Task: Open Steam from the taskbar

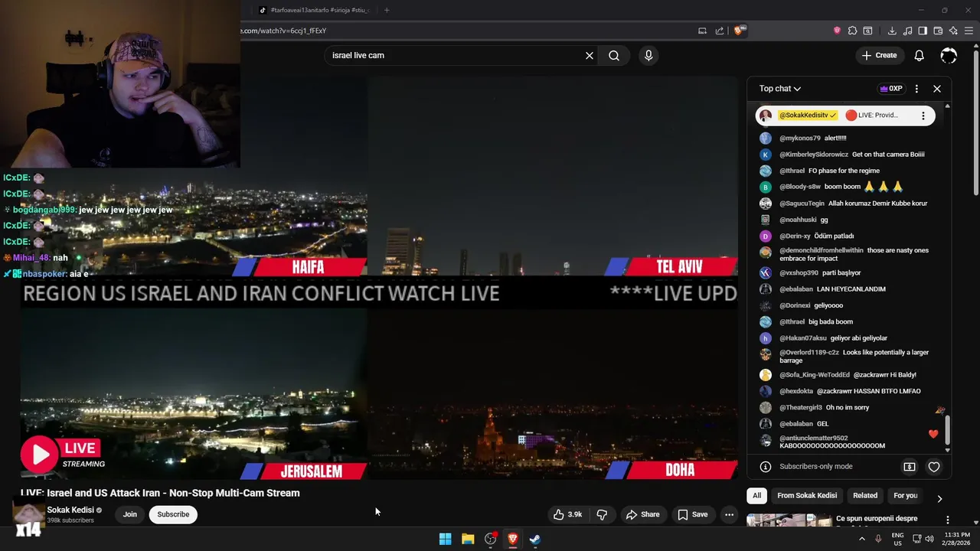Action: (535, 539)
